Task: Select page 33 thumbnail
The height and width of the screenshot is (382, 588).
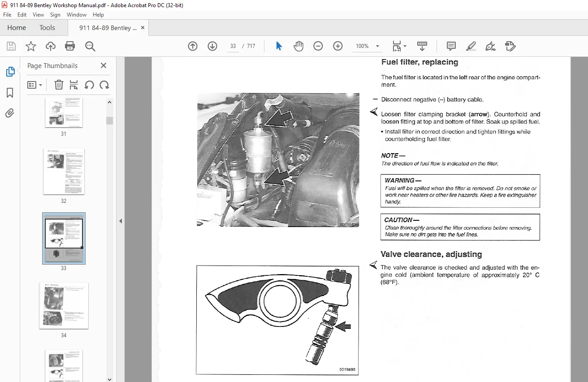Action: (x=64, y=238)
